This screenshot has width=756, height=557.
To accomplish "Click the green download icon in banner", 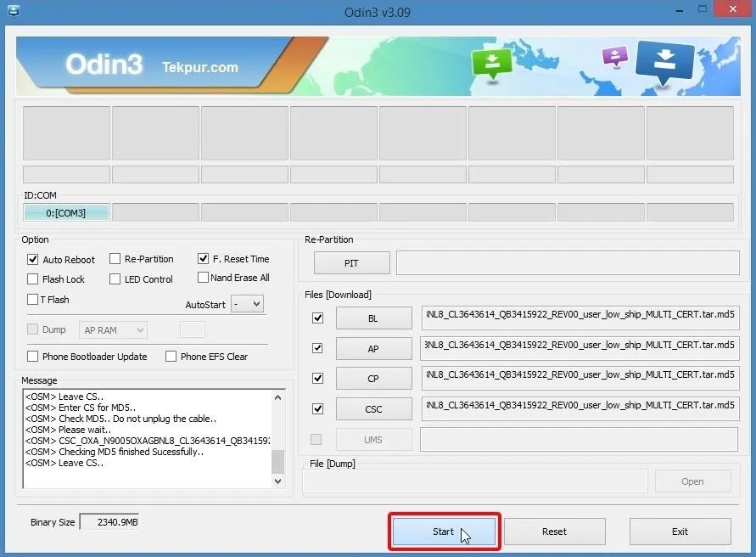I will click(492, 64).
